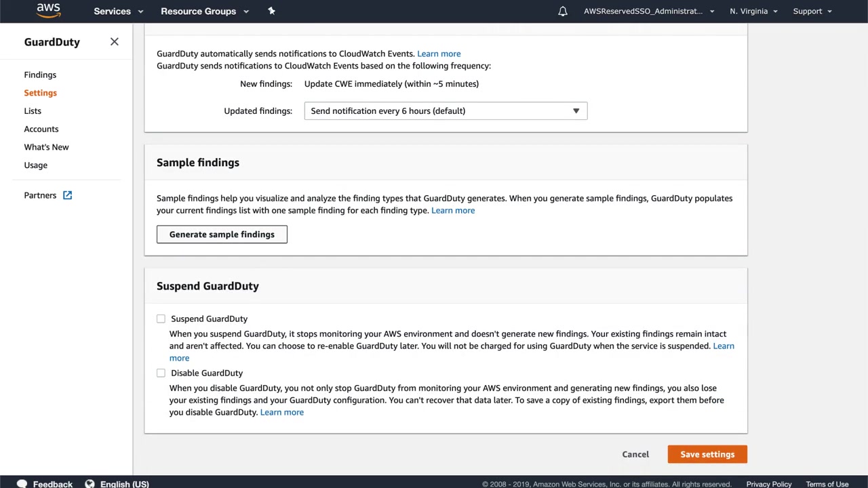
Task: Open the Updated findings frequency dropdown
Action: [446, 111]
